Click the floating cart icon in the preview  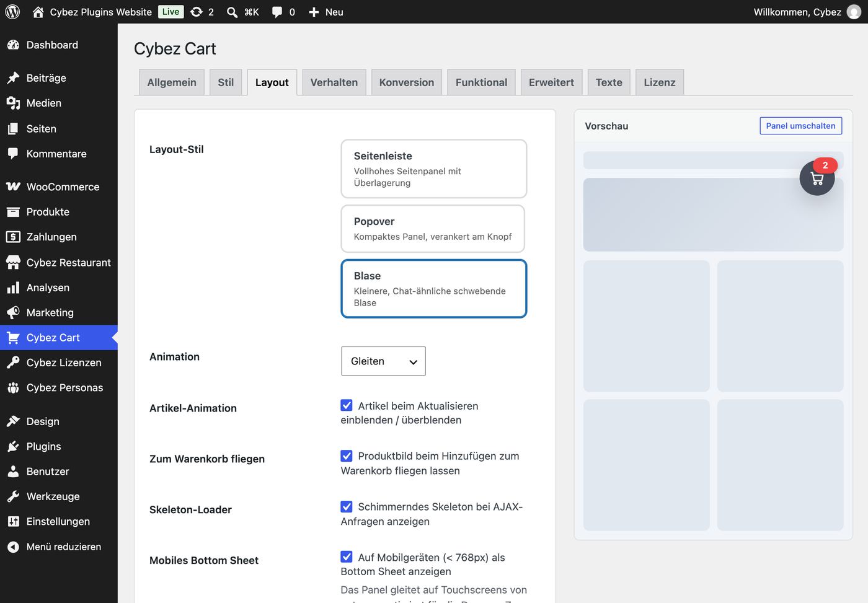(x=817, y=178)
